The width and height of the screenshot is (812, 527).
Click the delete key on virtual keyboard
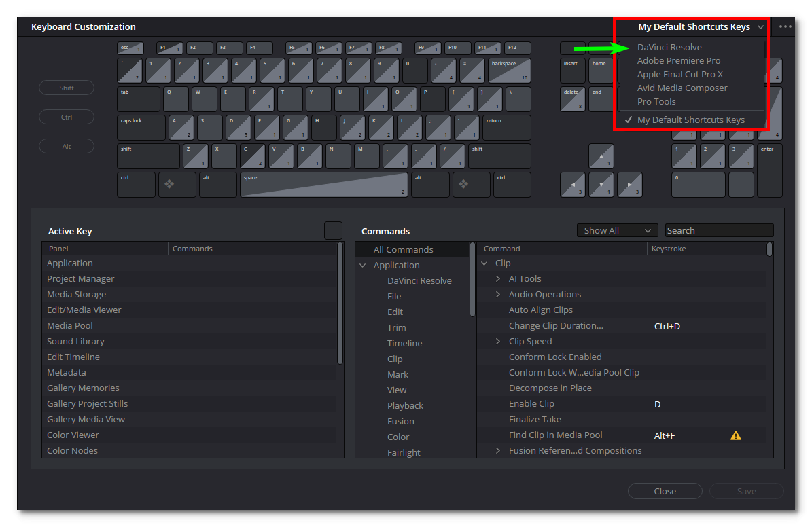(573, 99)
